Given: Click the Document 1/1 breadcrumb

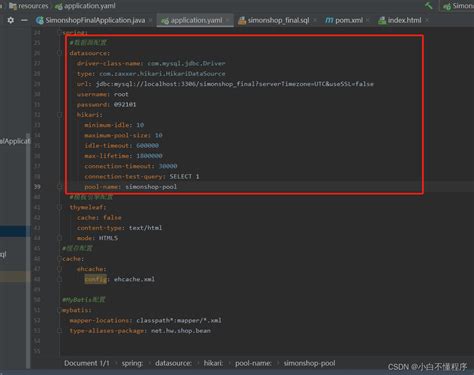Looking at the screenshot, I should click(x=87, y=363).
